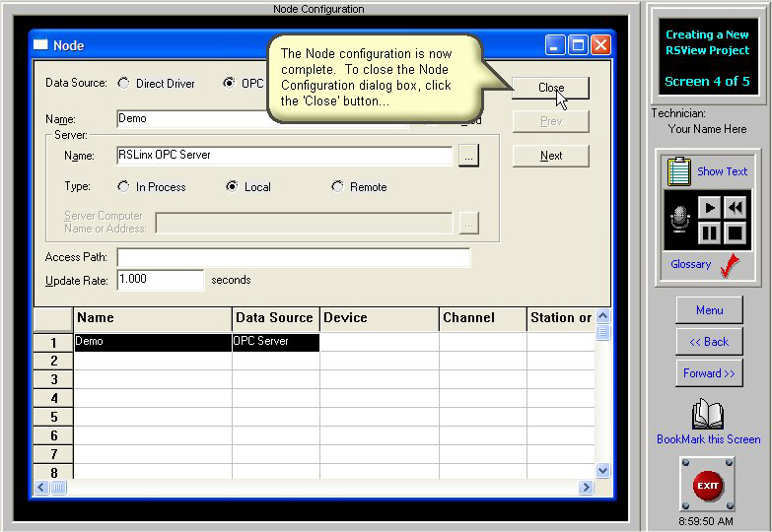
Task: Click the table scroll up arrow
Action: pyautogui.click(x=602, y=315)
